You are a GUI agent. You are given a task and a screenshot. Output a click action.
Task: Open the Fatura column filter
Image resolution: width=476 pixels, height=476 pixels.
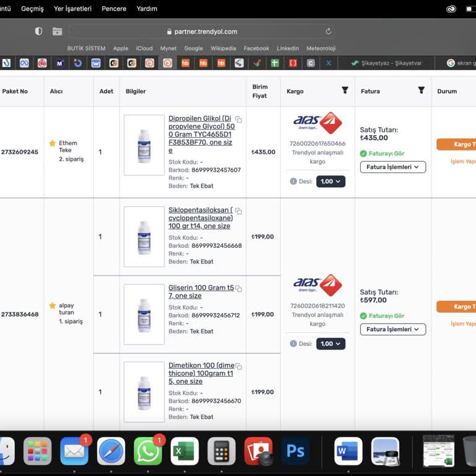pos(421,90)
